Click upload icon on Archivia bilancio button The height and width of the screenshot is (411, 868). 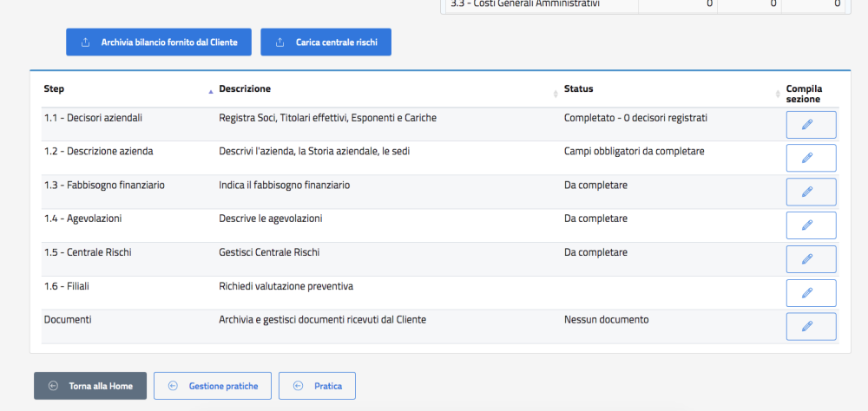[85, 42]
